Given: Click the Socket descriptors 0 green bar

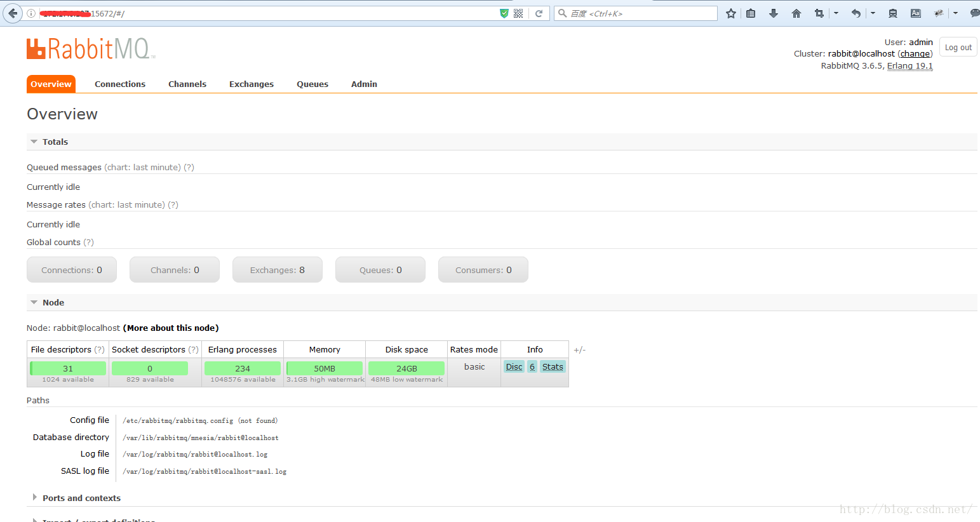Looking at the screenshot, I should (150, 368).
